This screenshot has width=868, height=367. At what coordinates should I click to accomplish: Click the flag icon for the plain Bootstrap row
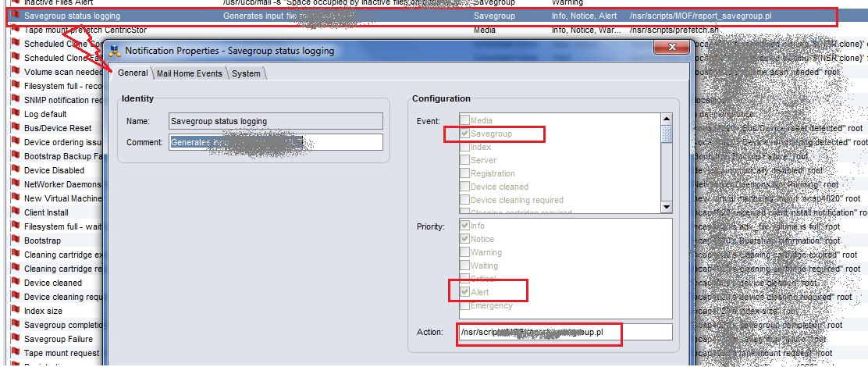click(16, 241)
